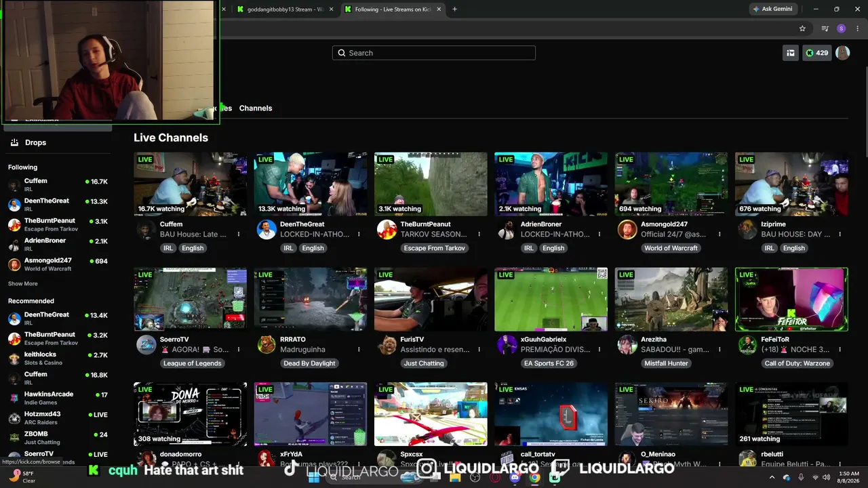
Task: Open Chrome profile S avatar
Action: 842,28
